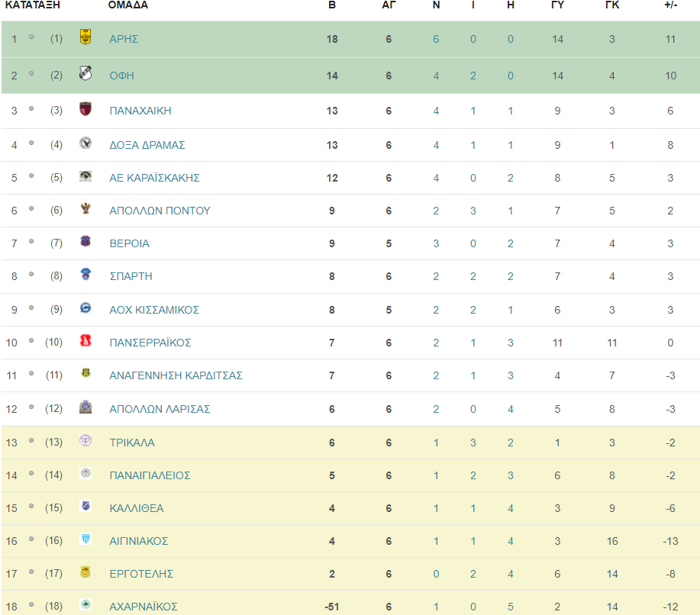
Task: Click the ΑΧΑΡΝΑΪΚΟΣ green crest icon
Action: tap(85, 604)
